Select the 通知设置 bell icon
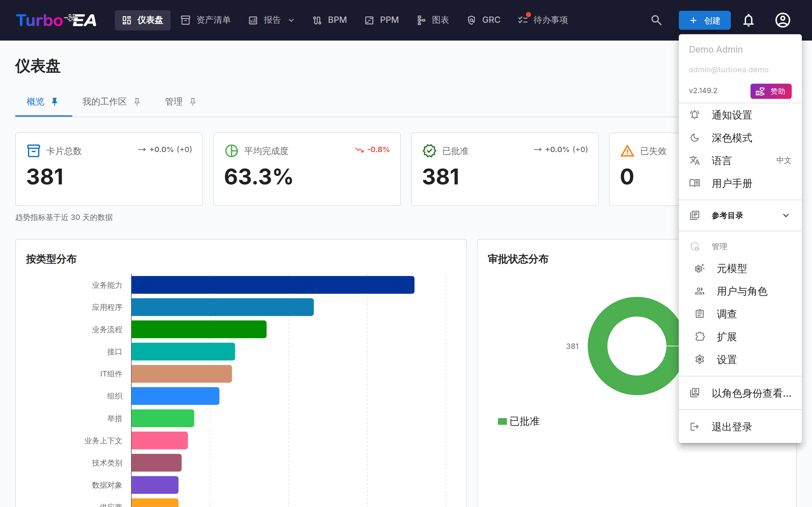This screenshot has height=507, width=812. [694, 115]
